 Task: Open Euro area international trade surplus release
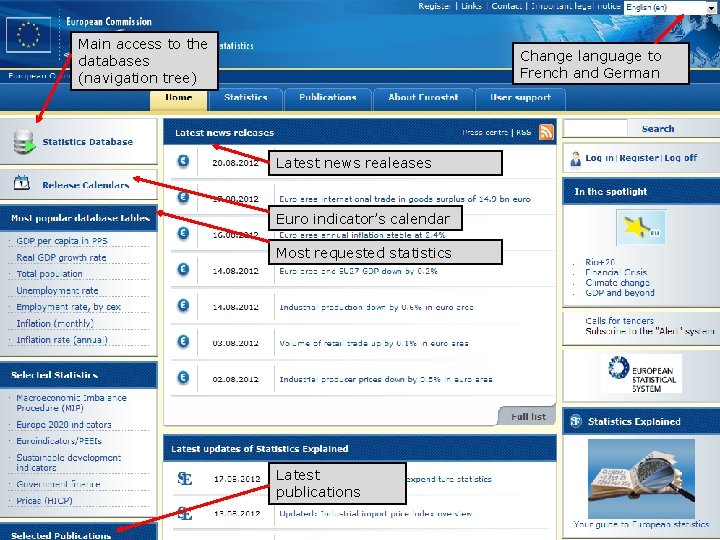pyautogui.click(x=405, y=199)
